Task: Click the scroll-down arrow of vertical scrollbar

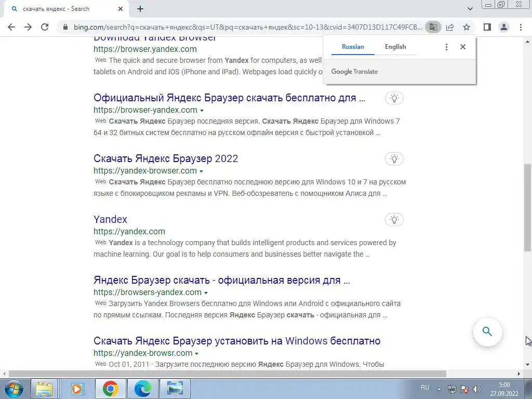Action: tap(527, 365)
